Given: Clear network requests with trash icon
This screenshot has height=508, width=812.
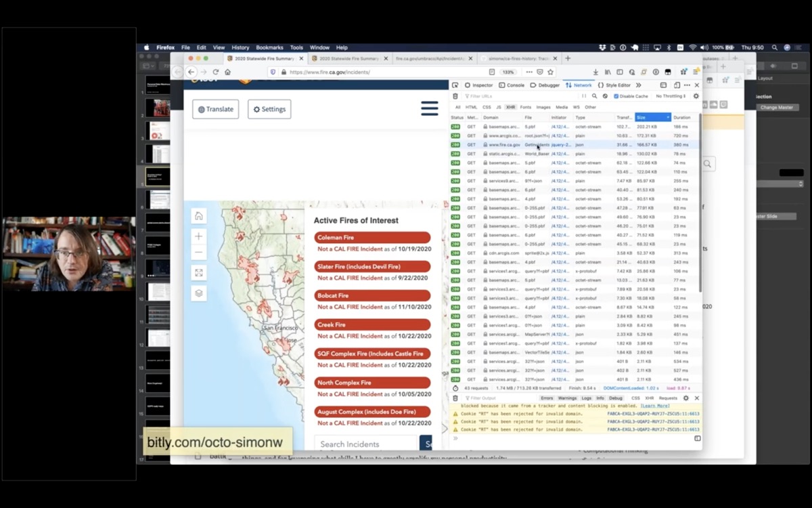Looking at the screenshot, I should click(455, 96).
